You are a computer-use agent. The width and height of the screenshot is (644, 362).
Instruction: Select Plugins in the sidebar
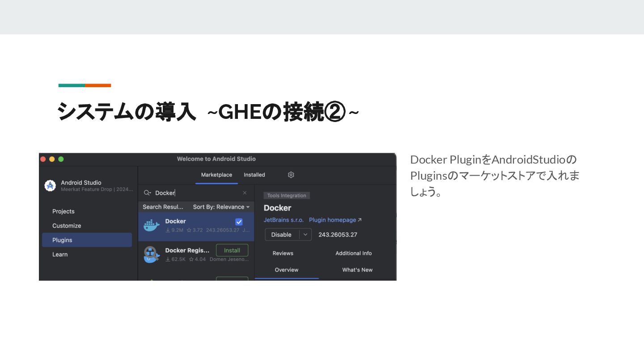pos(87,240)
